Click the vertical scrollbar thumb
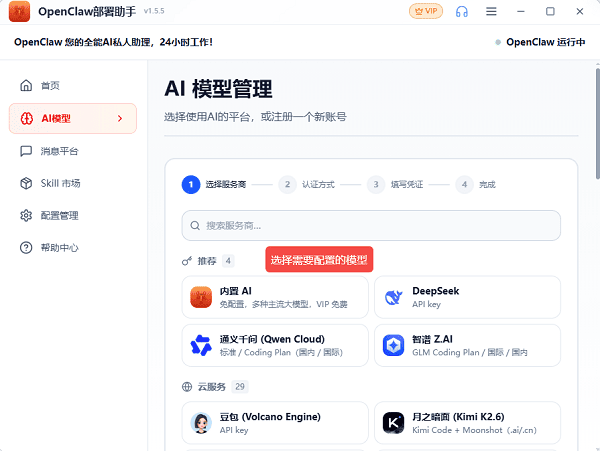600x451 pixels. point(597,123)
